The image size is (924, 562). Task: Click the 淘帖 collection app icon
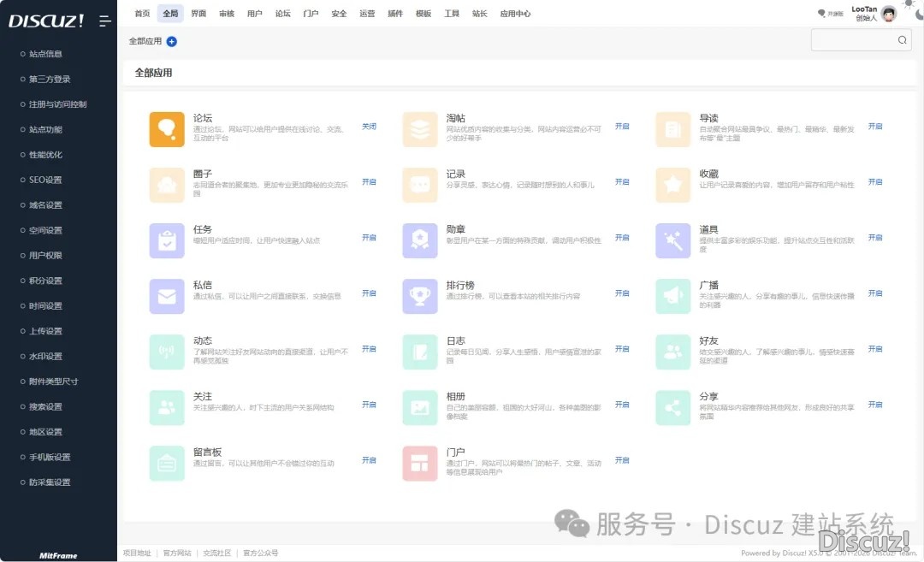coord(420,127)
